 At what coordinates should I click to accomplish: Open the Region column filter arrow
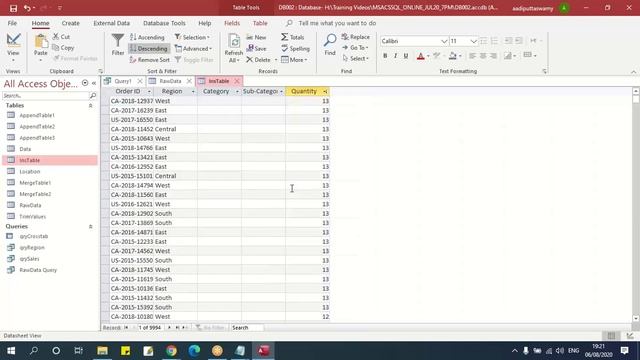193,91
